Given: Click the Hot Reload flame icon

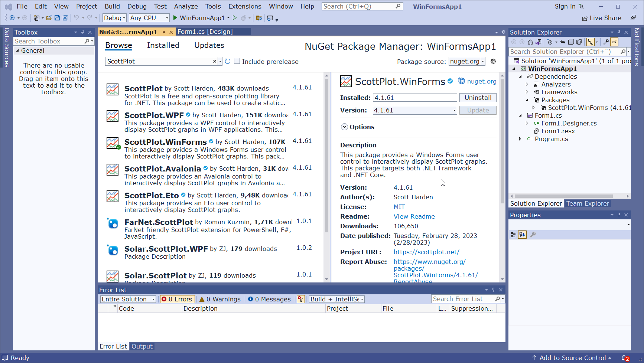Looking at the screenshot, I should (244, 18).
